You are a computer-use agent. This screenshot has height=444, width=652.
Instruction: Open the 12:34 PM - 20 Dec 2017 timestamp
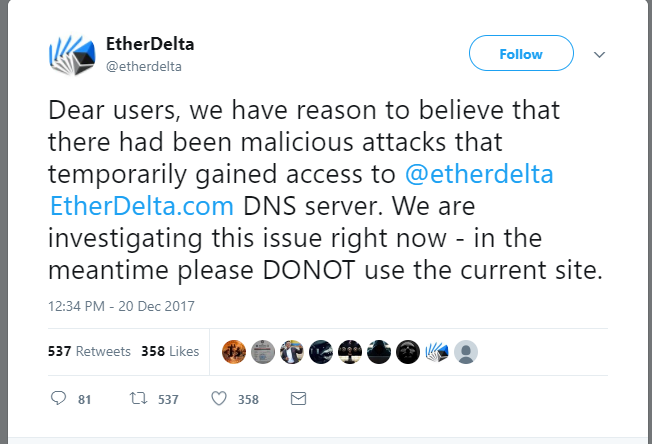(x=121, y=305)
